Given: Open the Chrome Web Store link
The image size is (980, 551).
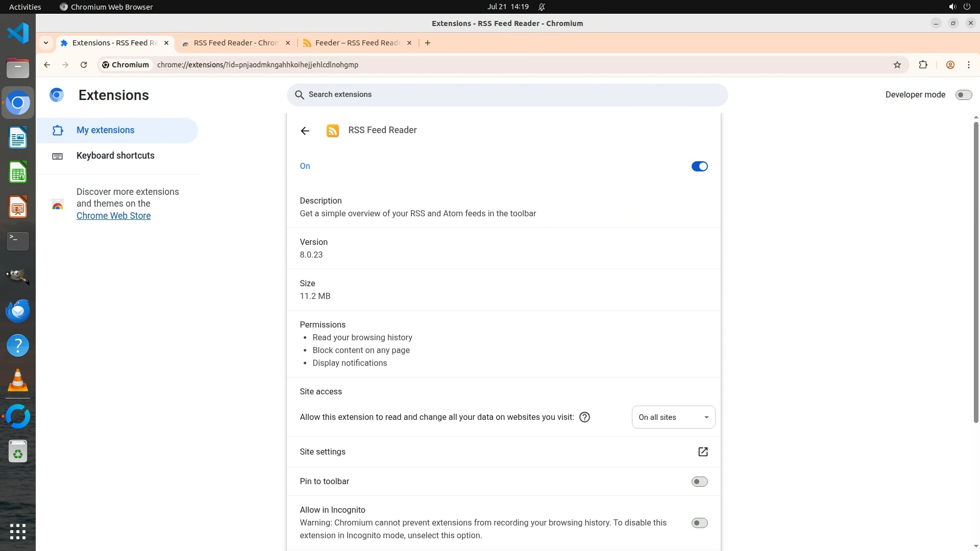Looking at the screenshot, I should [113, 216].
